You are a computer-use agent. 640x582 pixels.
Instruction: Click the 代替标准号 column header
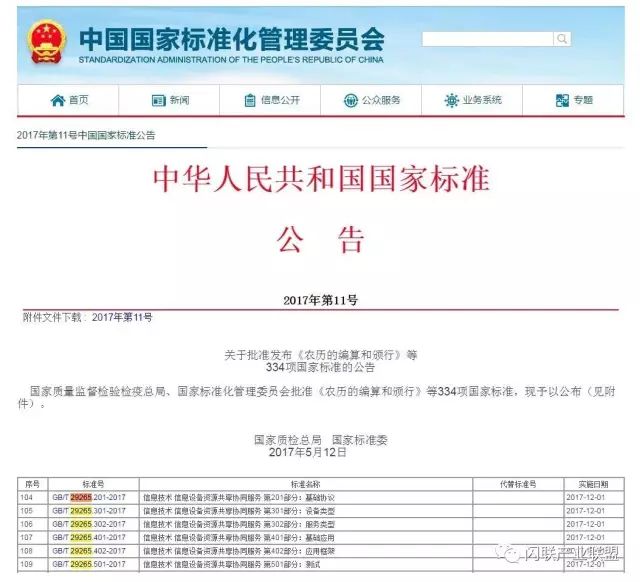coord(518,484)
